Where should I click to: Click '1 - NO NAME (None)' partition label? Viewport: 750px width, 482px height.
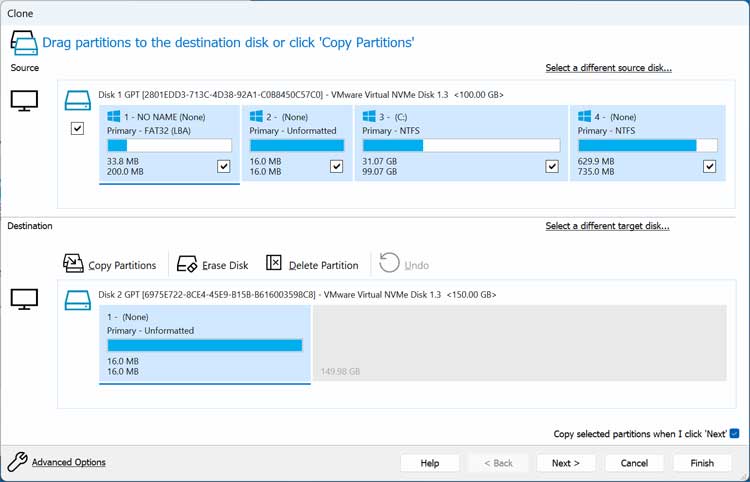[165, 117]
